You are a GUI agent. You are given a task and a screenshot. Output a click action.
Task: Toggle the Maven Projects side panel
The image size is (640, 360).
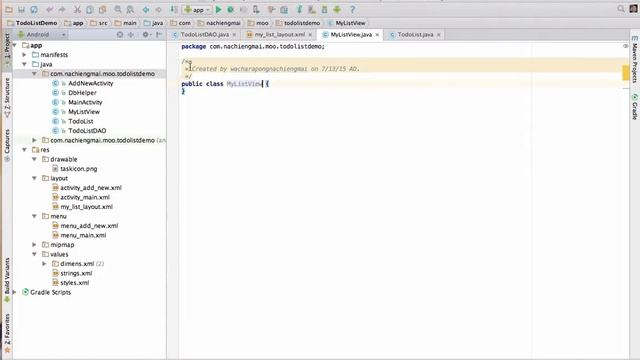(x=635, y=59)
